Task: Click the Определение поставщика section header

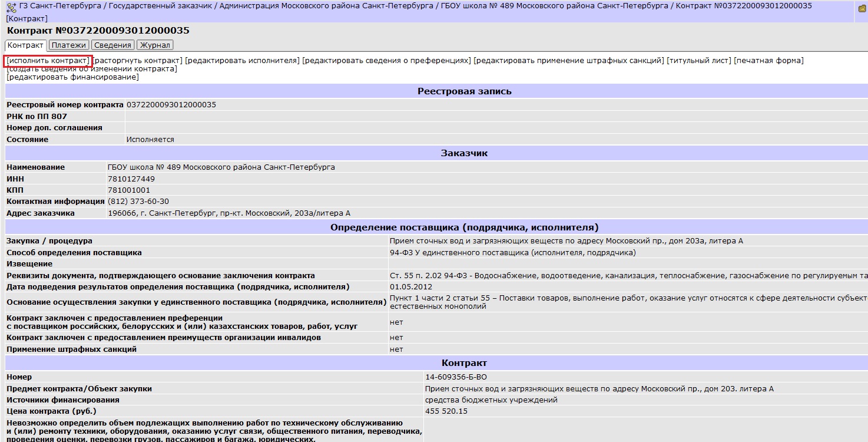Action: (x=465, y=227)
